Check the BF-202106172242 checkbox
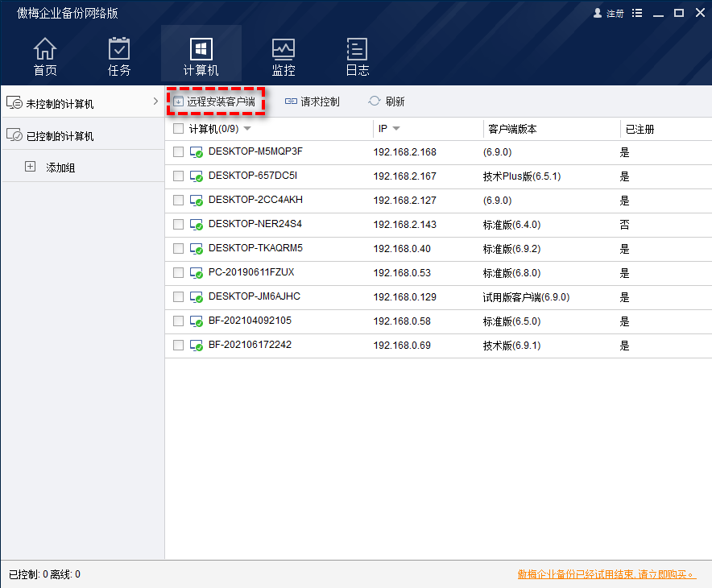712x588 pixels. tap(179, 345)
